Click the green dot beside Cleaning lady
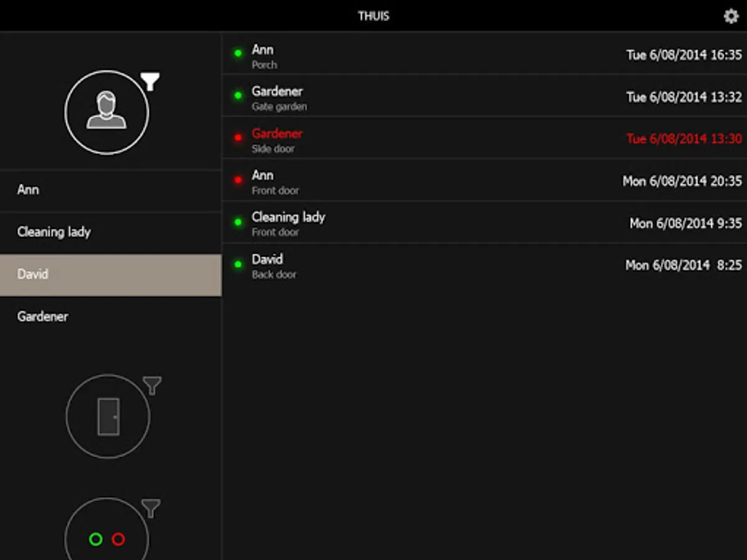 click(238, 222)
